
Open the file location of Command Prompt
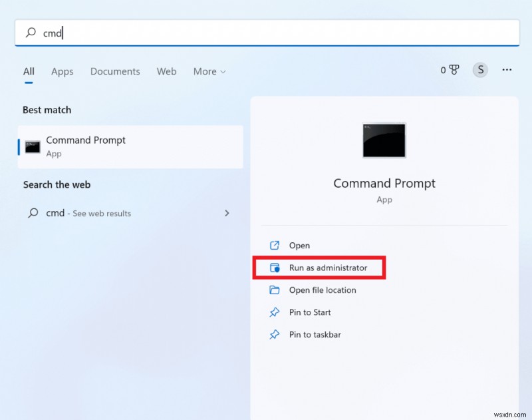point(321,290)
